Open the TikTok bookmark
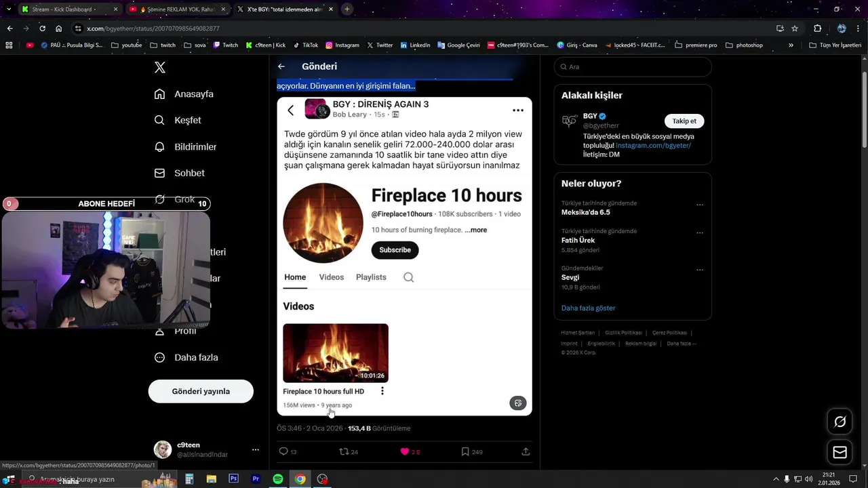The height and width of the screenshot is (488, 868). pos(305,45)
